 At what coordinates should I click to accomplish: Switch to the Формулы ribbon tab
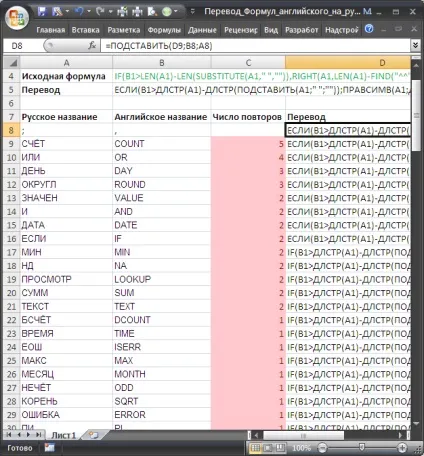(164, 30)
